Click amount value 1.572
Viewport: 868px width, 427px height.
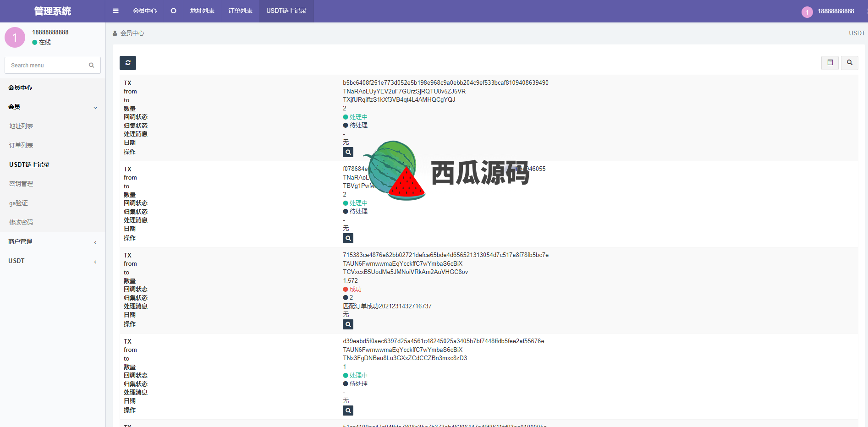[350, 281]
